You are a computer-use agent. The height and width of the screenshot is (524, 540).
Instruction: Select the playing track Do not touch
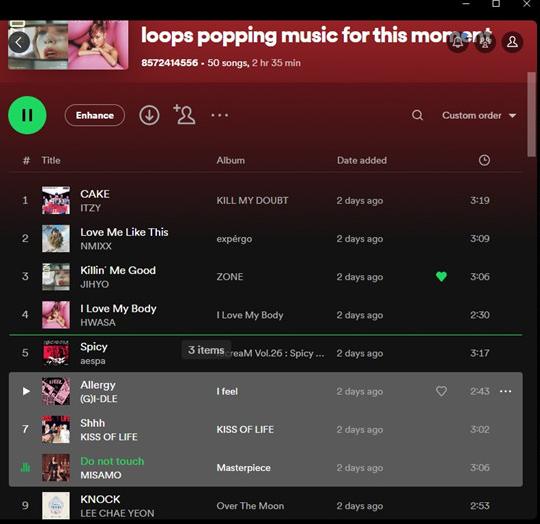click(112, 461)
